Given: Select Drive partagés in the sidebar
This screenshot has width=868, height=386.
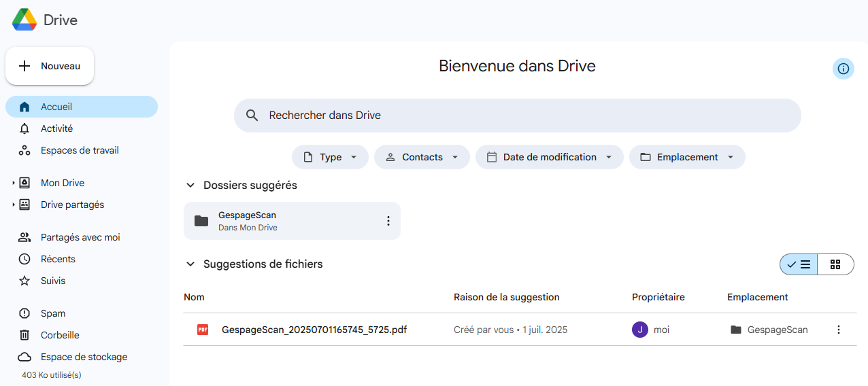Looking at the screenshot, I should (72, 205).
